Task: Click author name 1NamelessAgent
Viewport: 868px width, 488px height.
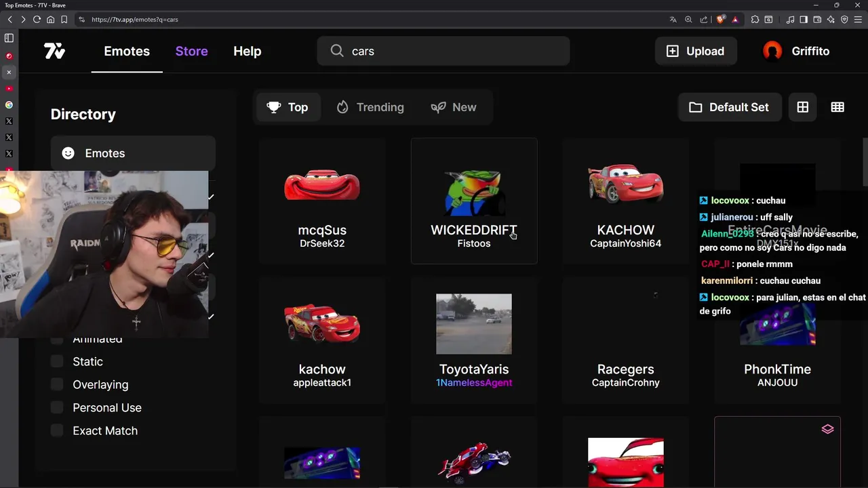Action: click(x=474, y=383)
